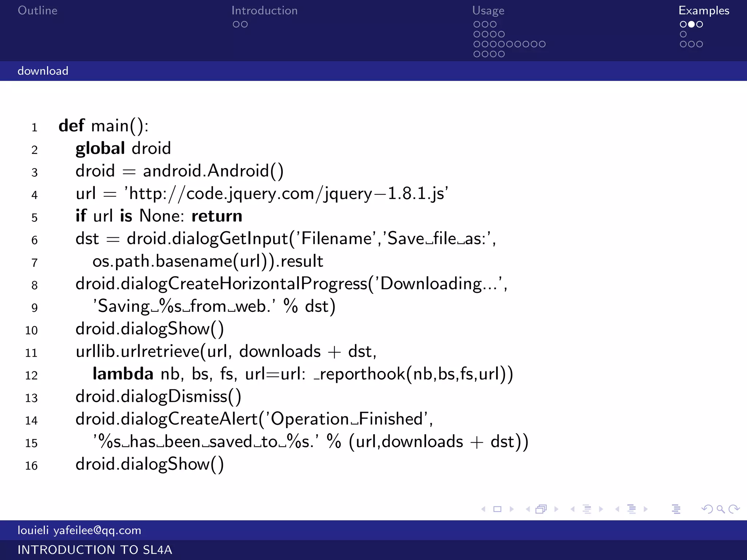
Task: Click author 'louieli yafeilee@qq.com' footer
Action: click(x=80, y=530)
